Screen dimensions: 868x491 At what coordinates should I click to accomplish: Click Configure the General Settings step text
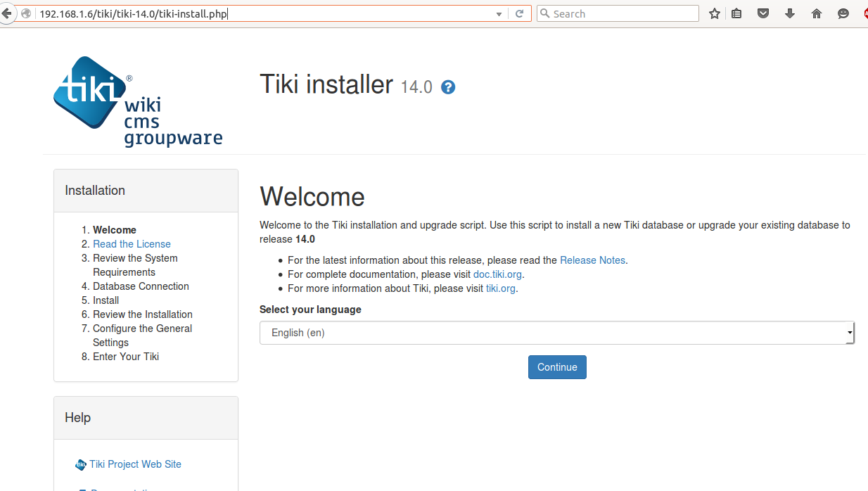click(x=142, y=336)
